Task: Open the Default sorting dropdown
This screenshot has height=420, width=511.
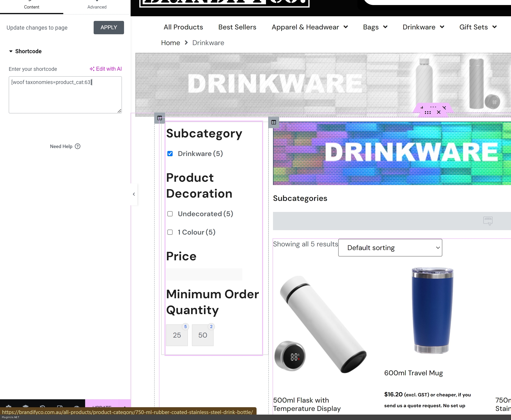Action: (390, 248)
